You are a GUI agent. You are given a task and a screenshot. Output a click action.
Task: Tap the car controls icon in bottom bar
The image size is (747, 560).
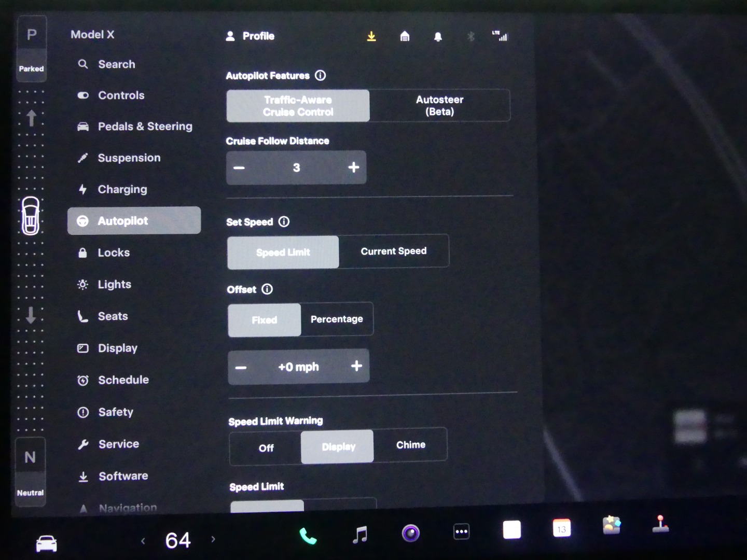[46, 543]
